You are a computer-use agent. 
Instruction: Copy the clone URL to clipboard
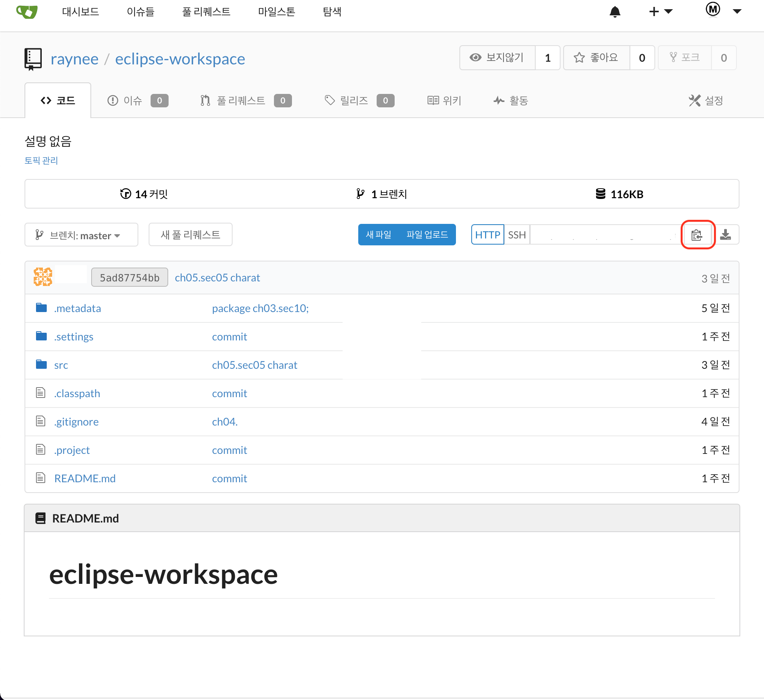point(697,235)
